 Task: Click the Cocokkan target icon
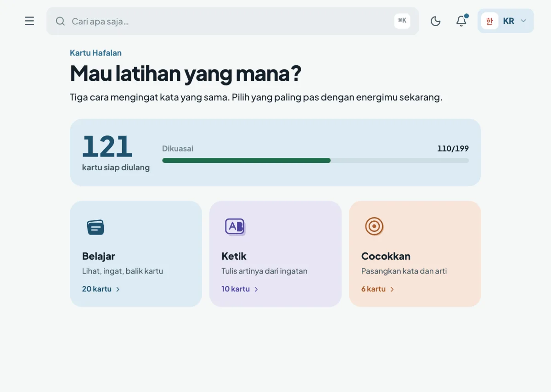pyautogui.click(x=374, y=226)
